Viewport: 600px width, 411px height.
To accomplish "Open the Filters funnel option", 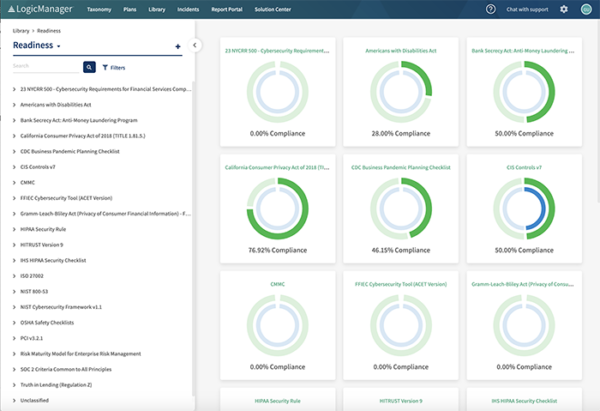I will coord(114,67).
